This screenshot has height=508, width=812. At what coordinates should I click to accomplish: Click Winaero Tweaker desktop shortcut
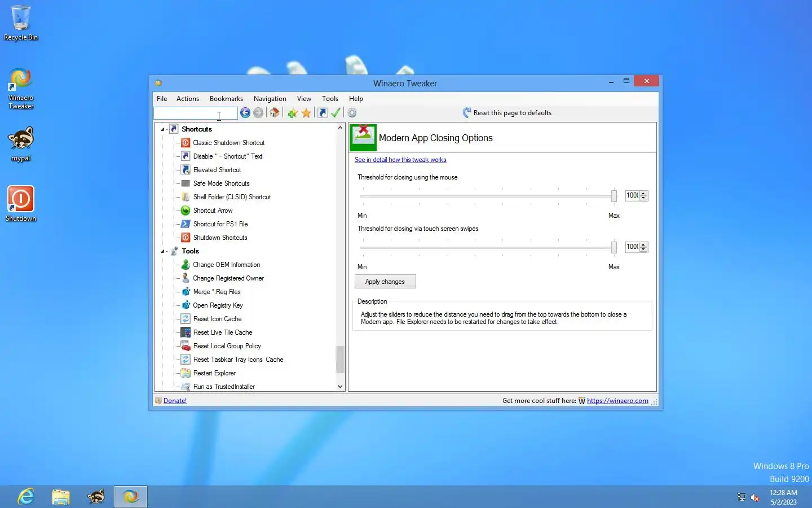coord(21,88)
